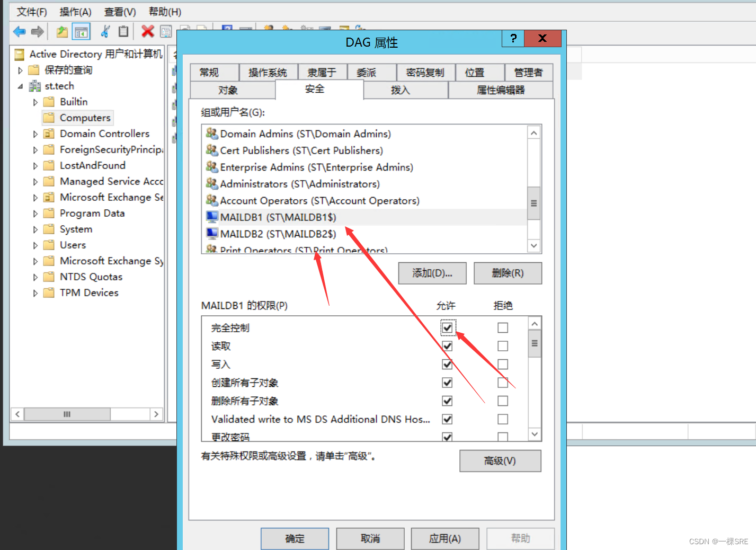Click the Account Operators group icon
This screenshot has width=756, height=550.
point(212,200)
